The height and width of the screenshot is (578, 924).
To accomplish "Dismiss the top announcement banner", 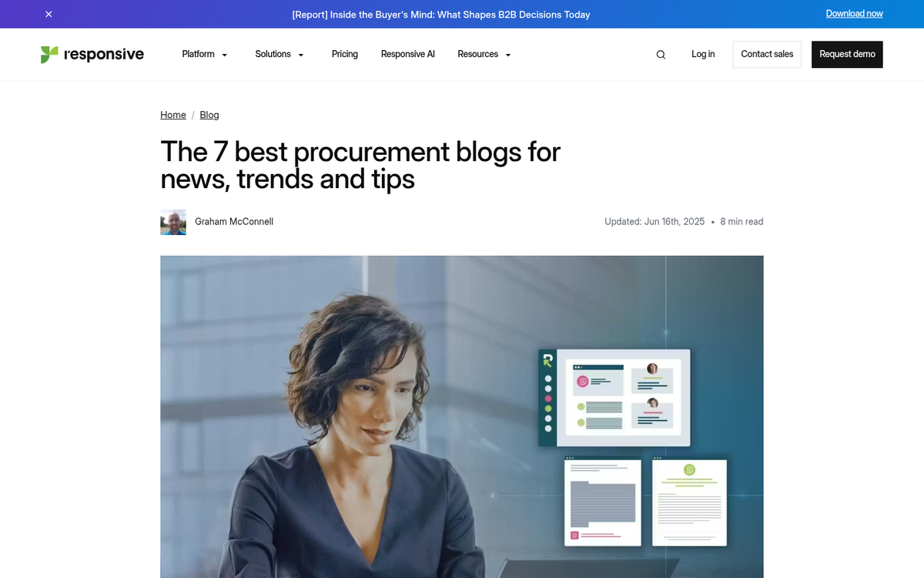I will point(49,14).
